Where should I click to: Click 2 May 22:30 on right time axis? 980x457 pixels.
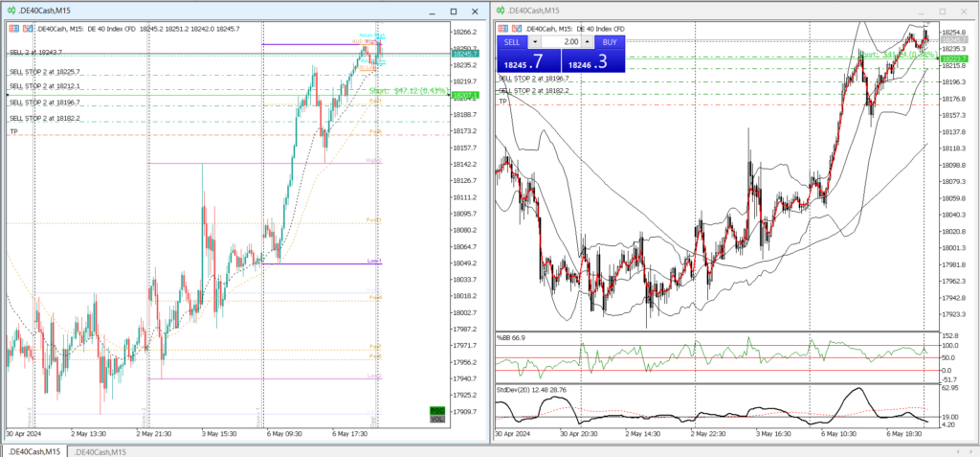click(709, 433)
